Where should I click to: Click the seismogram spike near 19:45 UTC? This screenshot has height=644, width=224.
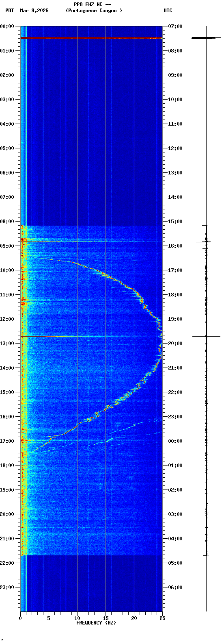pyautogui.click(x=206, y=336)
